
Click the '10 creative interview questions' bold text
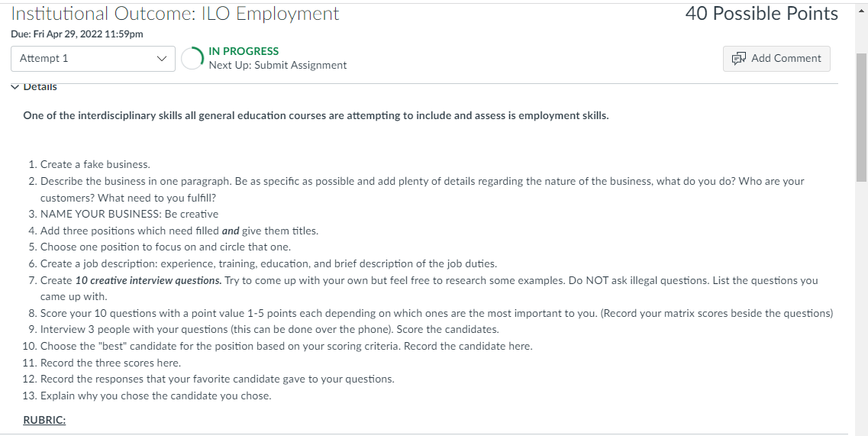[x=148, y=280]
